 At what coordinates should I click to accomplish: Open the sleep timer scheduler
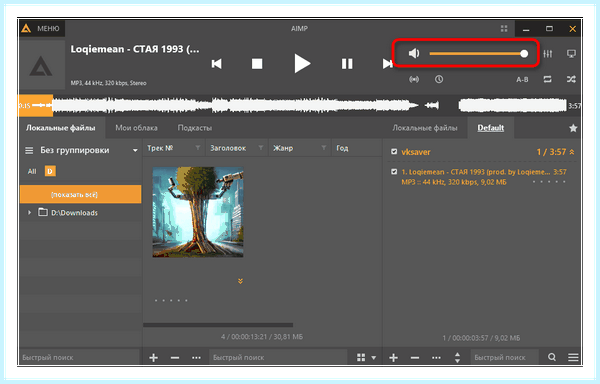(x=439, y=79)
